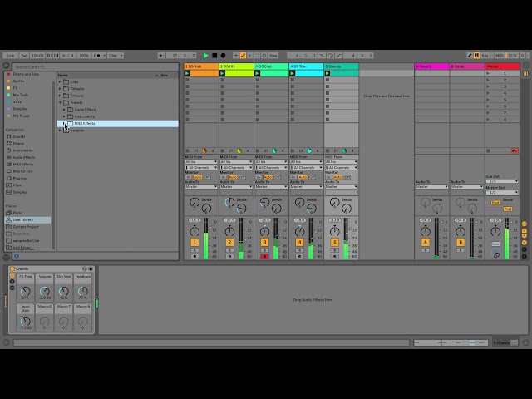Toggle the orange Automation Arm button

coord(243,56)
